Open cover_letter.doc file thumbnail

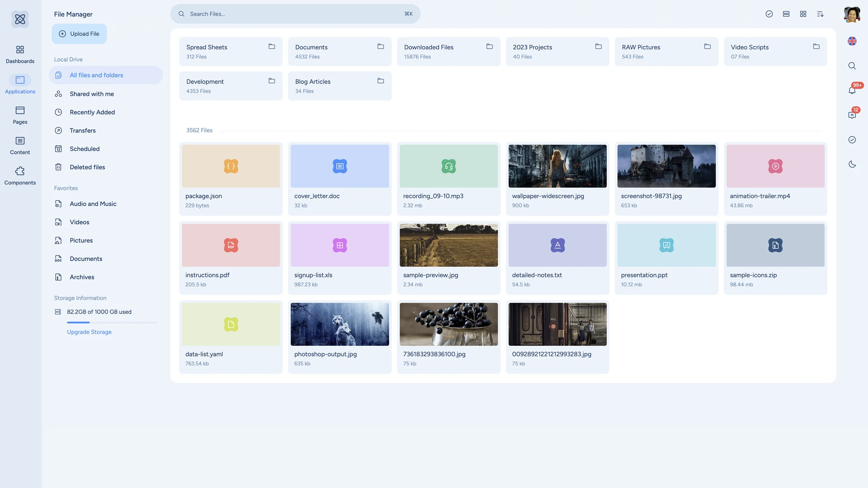[x=340, y=166]
